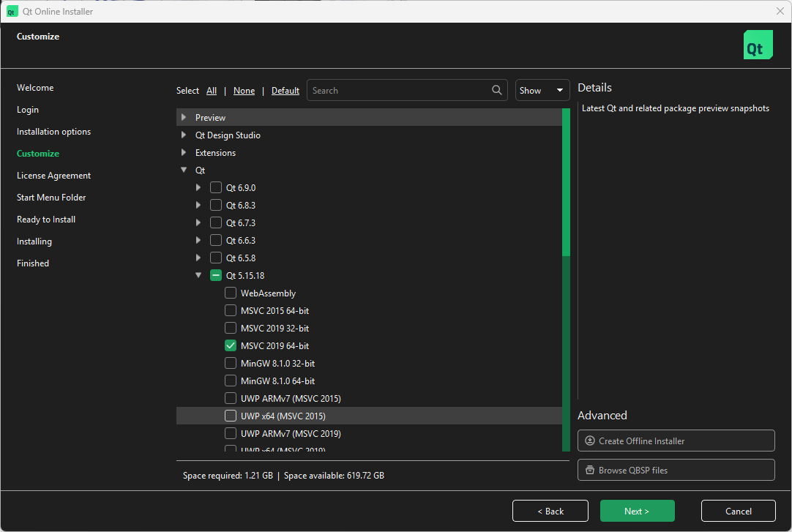Open the Ready to Install step
This screenshot has height=532, width=792.
click(x=46, y=220)
